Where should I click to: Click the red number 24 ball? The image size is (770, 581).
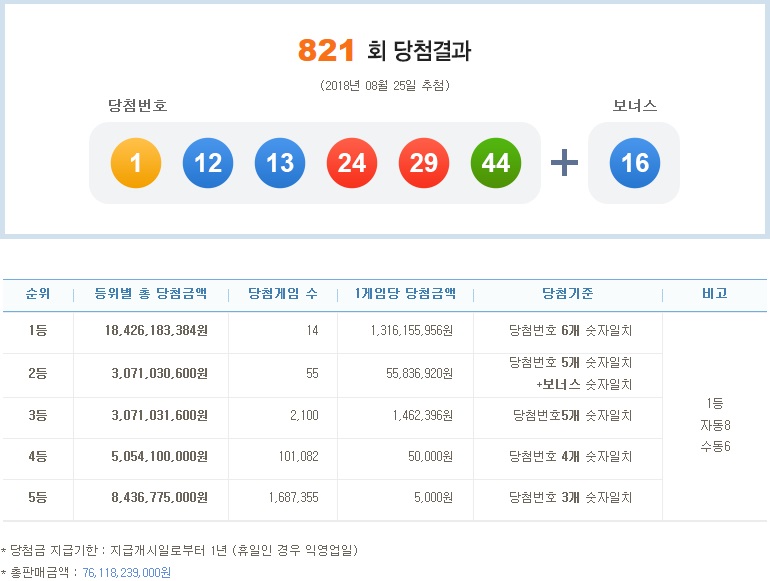[x=352, y=163]
